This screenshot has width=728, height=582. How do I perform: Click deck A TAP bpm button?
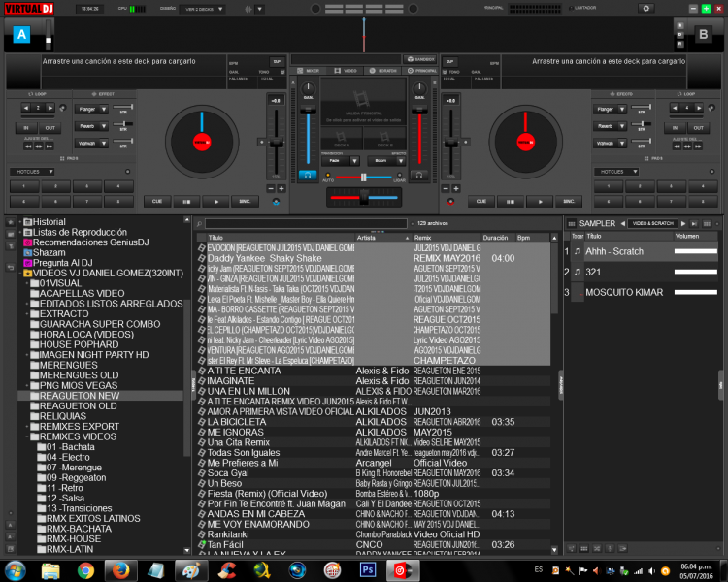pyautogui.click(x=277, y=62)
